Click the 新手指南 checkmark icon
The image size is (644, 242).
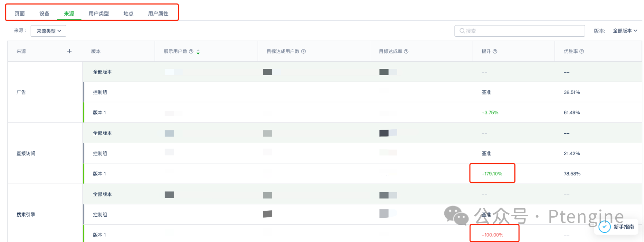[x=604, y=227]
